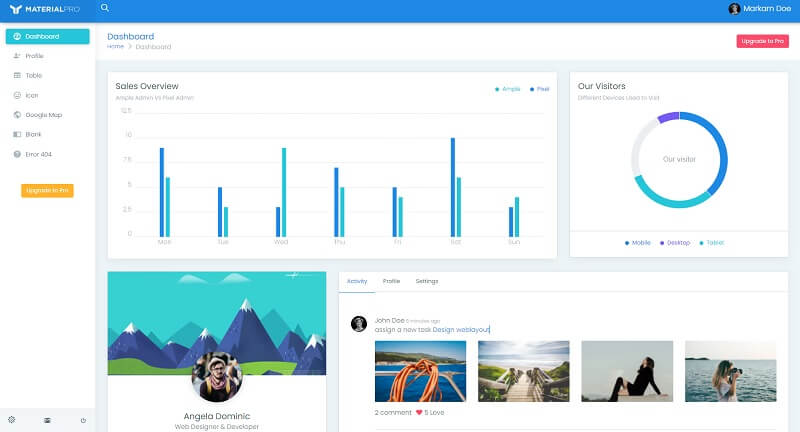The image size is (800, 432).
Task: Click the mail icon at sidebar bottom
Action: click(x=47, y=420)
